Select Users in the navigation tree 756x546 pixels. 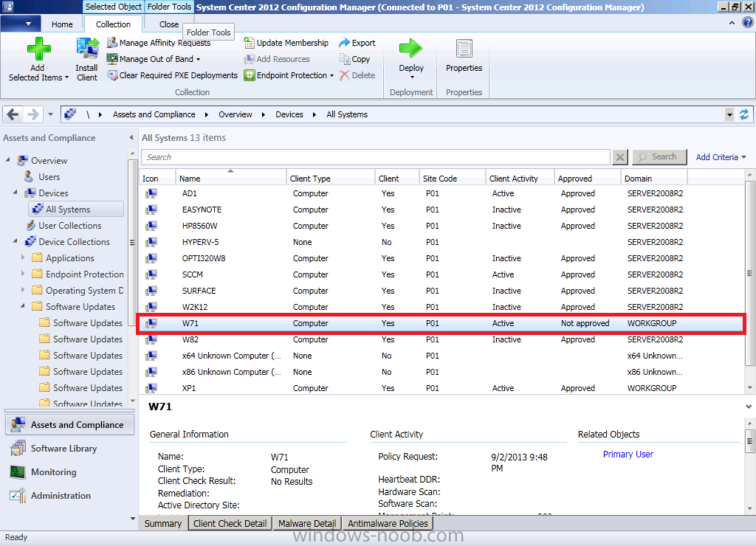(x=49, y=177)
